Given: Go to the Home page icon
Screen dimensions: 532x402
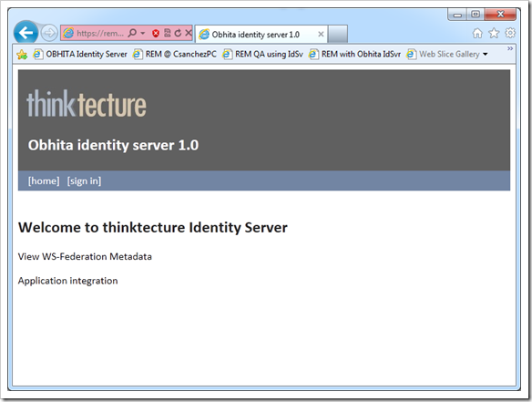Looking at the screenshot, I should (477, 34).
